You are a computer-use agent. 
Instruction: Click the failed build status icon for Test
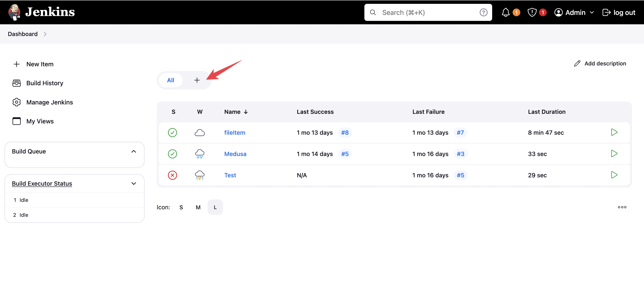coord(172,175)
